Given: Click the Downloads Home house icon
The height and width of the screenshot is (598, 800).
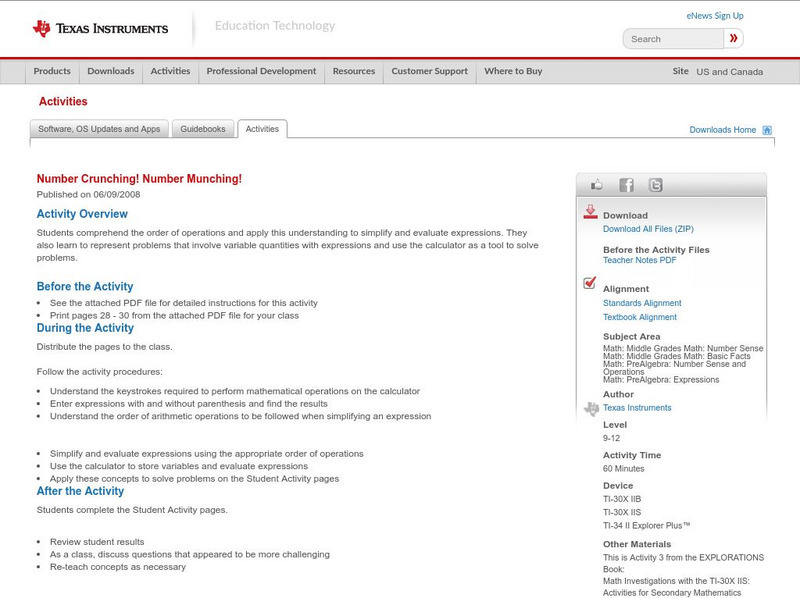Looking at the screenshot, I should click(767, 130).
